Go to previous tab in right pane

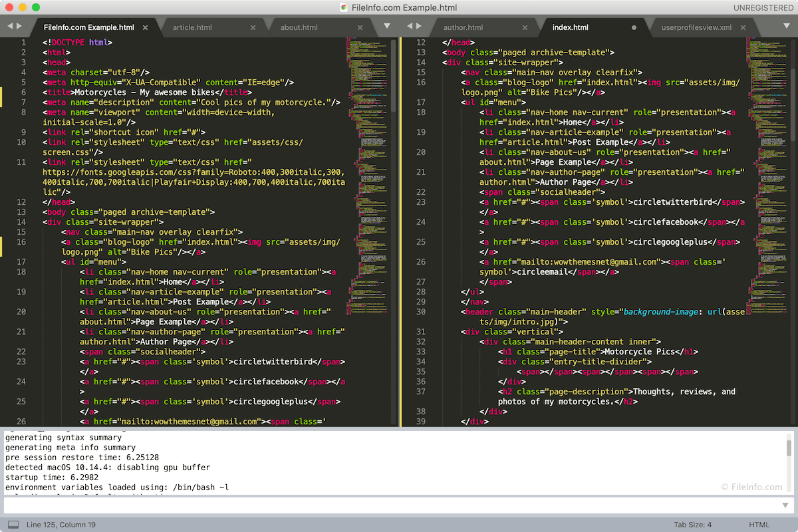(x=410, y=27)
